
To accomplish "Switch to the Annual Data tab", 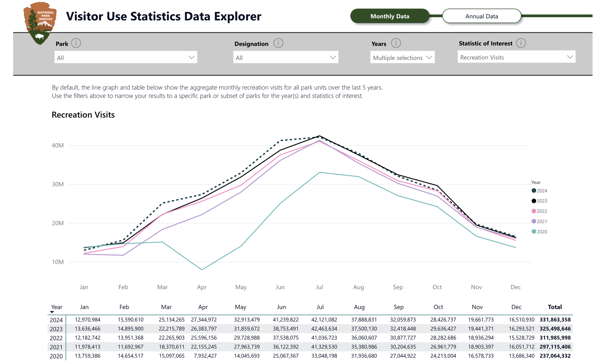I will point(481,16).
